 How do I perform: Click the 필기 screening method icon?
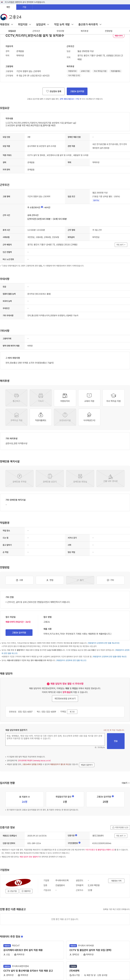click(x=80, y=580)
